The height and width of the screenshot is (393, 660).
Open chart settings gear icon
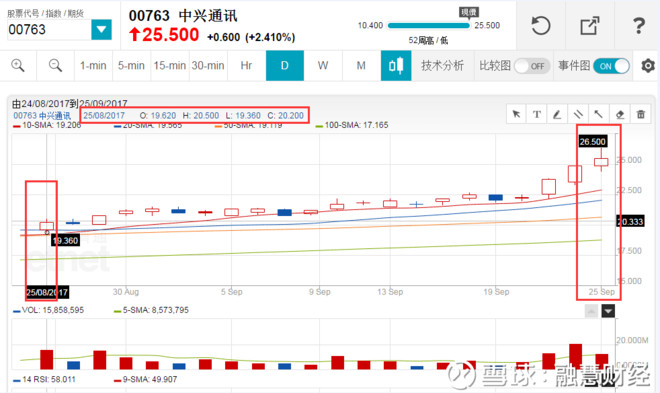[648, 66]
